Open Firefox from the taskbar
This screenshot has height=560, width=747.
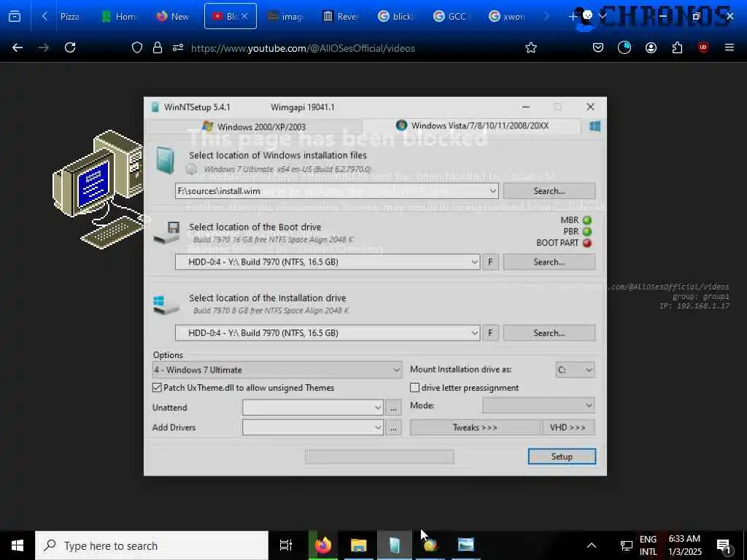322,545
